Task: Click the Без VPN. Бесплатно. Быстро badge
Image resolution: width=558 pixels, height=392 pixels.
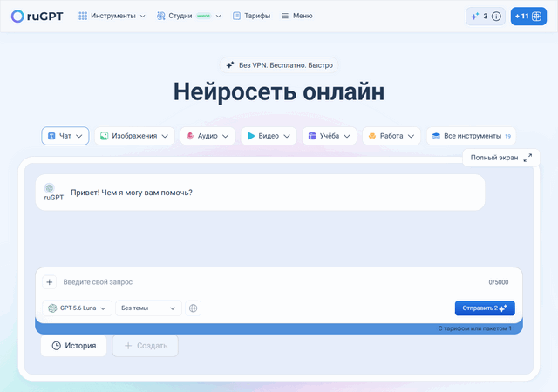Action: pyautogui.click(x=279, y=65)
